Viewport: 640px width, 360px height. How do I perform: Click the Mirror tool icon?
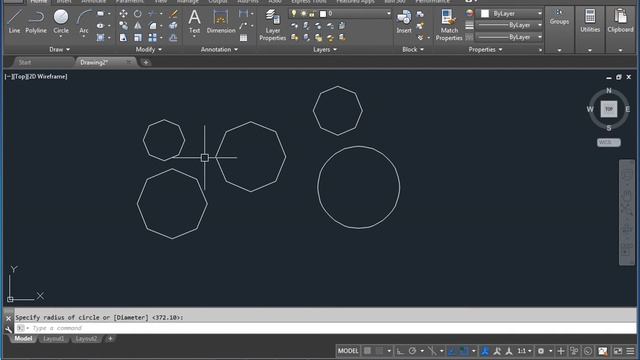tap(138, 26)
